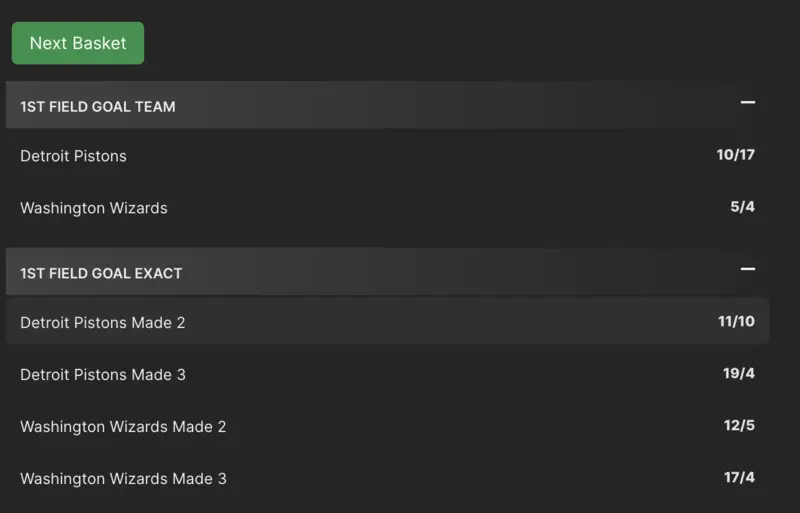Bet on Wizards' first basket being a three
This screenshot has height=513, width=800.
tap(739, 477)
